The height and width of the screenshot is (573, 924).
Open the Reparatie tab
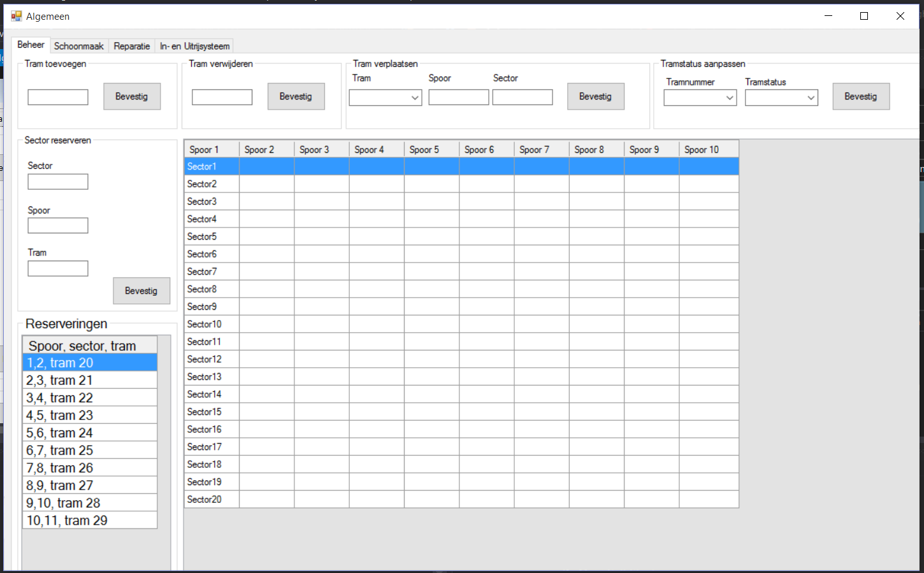coord(131,46)
